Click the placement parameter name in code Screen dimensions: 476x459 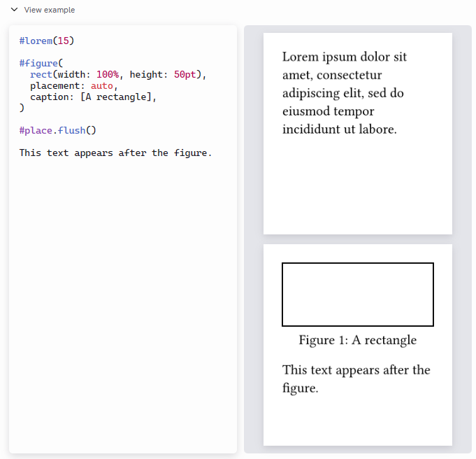[x=57, y=85]
